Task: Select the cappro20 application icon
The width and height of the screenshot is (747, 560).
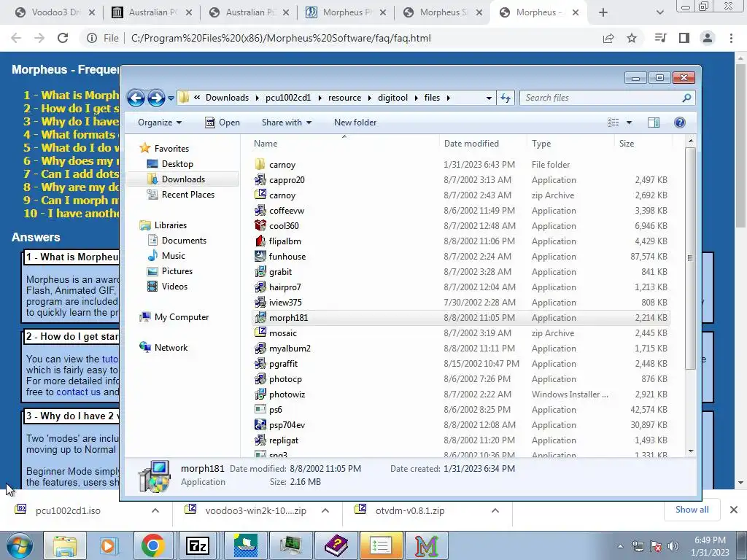Action: pyautogui.click(x=260, y=179)
